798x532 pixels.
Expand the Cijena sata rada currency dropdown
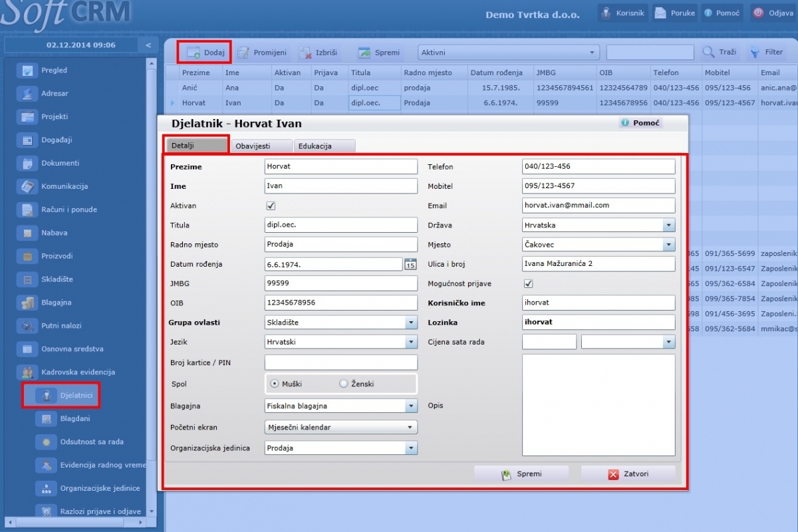point(668,342)
